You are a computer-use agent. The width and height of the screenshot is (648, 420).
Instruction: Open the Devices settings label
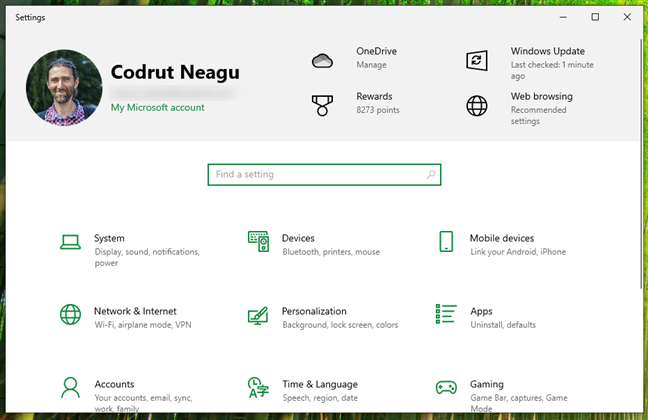click(298, 238)
